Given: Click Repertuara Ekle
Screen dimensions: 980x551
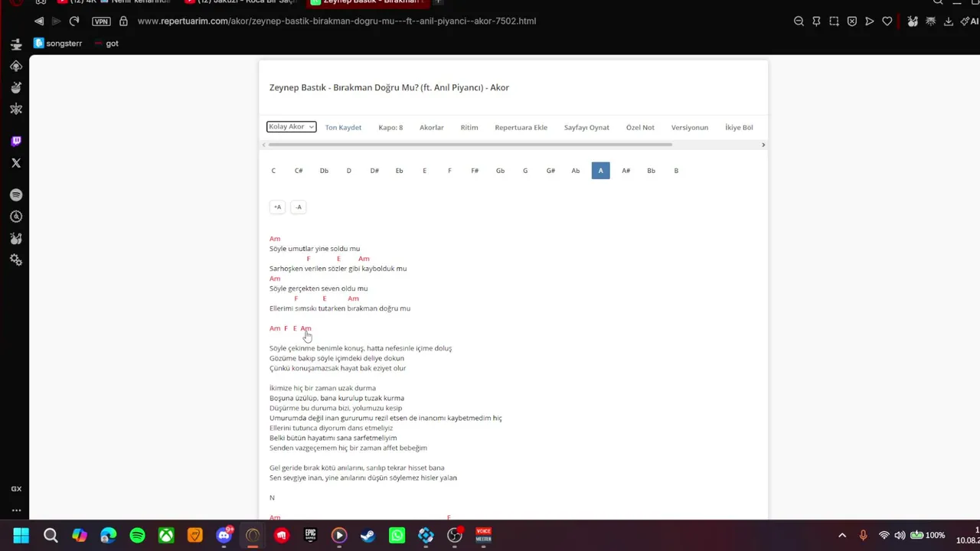Looking at the screenshot, I should pos(521,127).
